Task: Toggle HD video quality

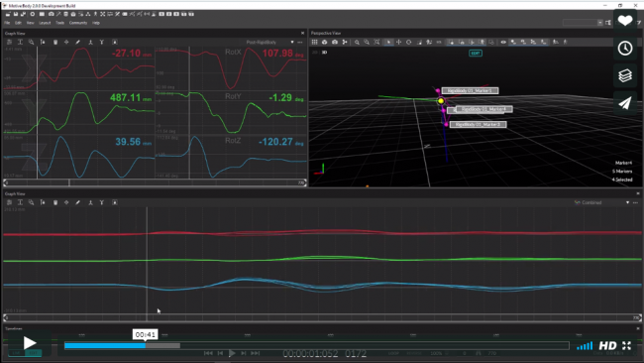Action: [607, 346]
